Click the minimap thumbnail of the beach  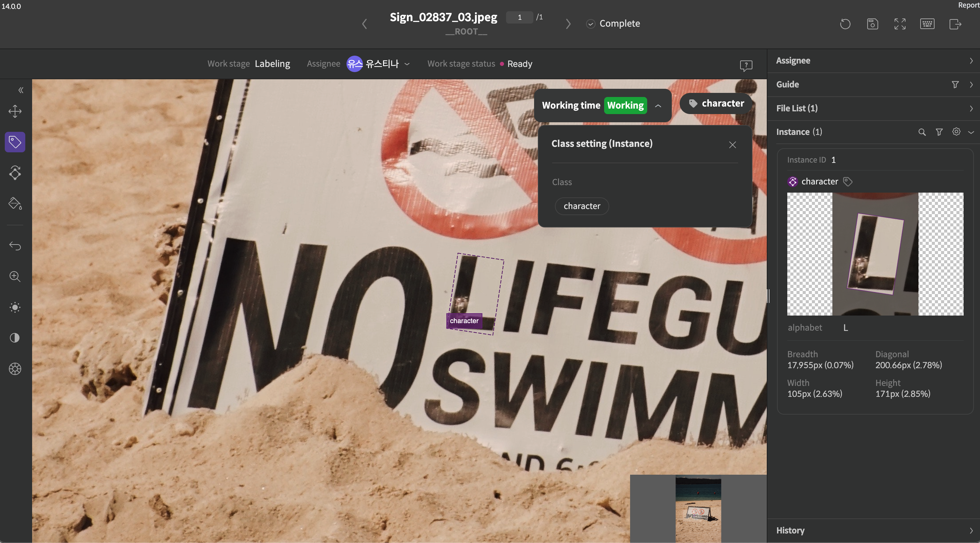698,509
